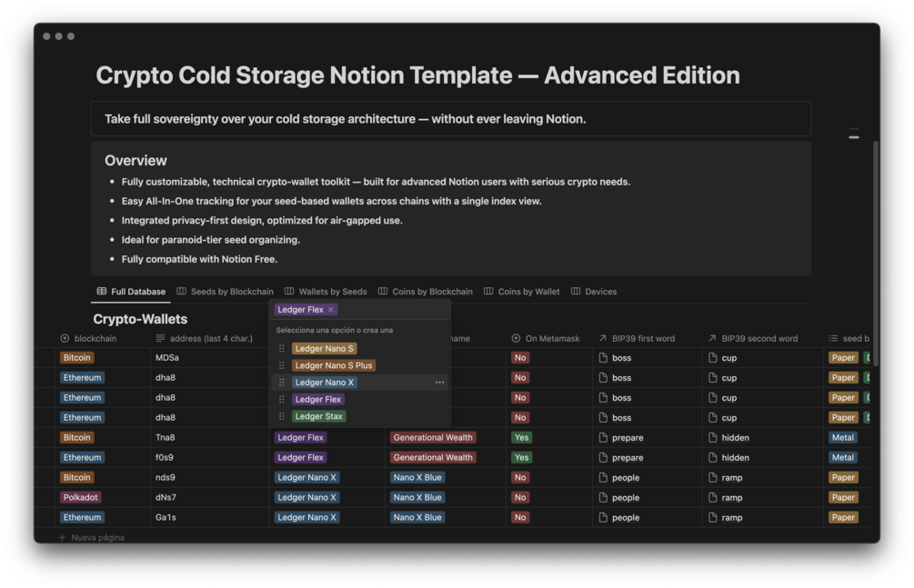Pick Ledger Nano S Plus option

(x=333, y=365)
